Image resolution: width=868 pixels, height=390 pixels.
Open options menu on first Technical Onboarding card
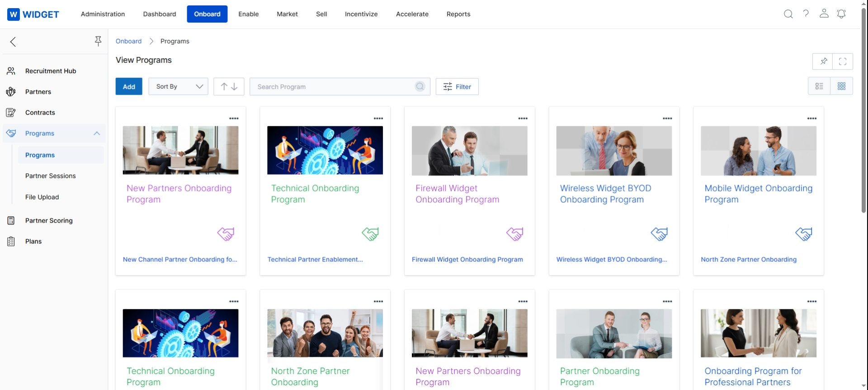378,119
